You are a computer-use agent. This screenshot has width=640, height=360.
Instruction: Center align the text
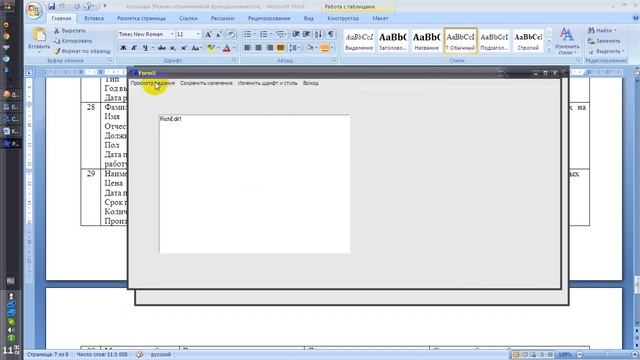coord(258,48)
